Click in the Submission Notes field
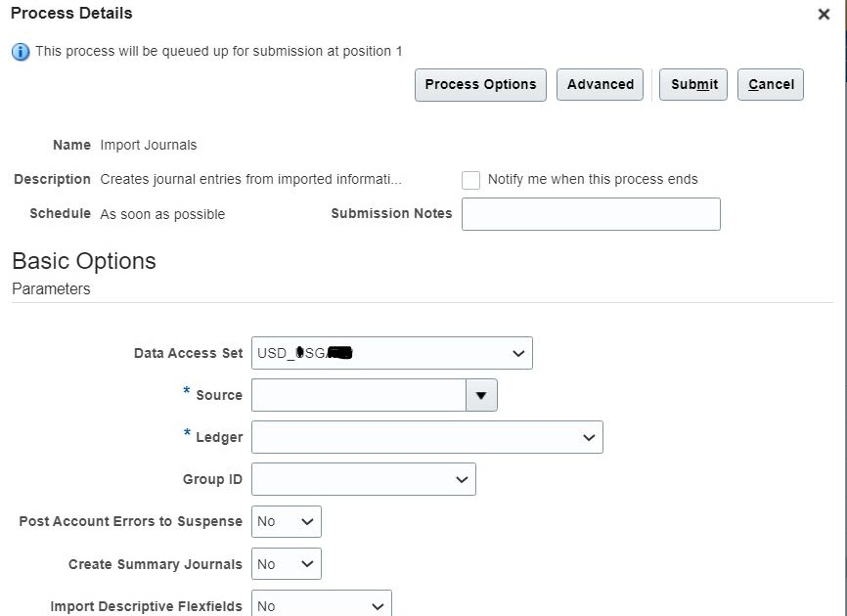Viewport: 847px width, 616px height. pyautogui.click(x=590, y=213)
